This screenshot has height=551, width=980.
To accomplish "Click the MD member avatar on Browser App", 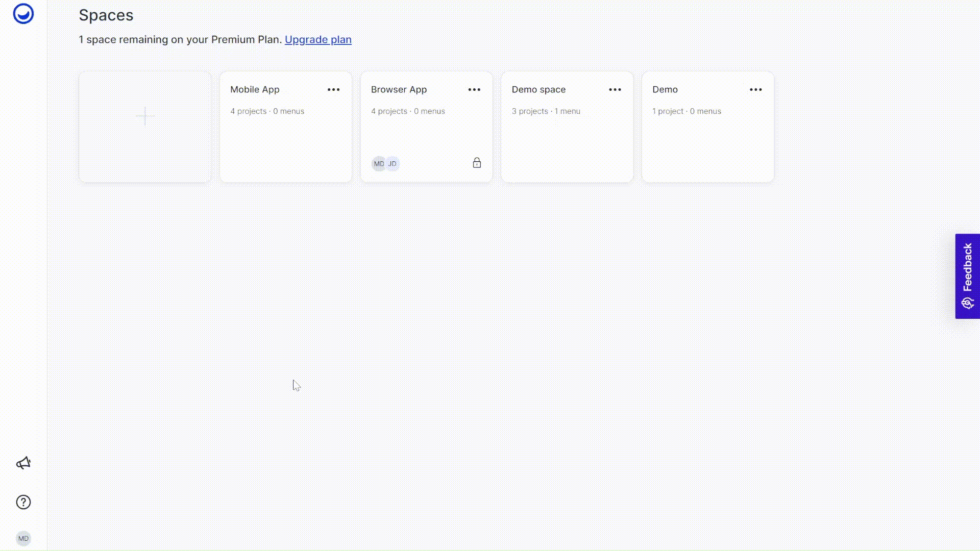I will point(379,164).
